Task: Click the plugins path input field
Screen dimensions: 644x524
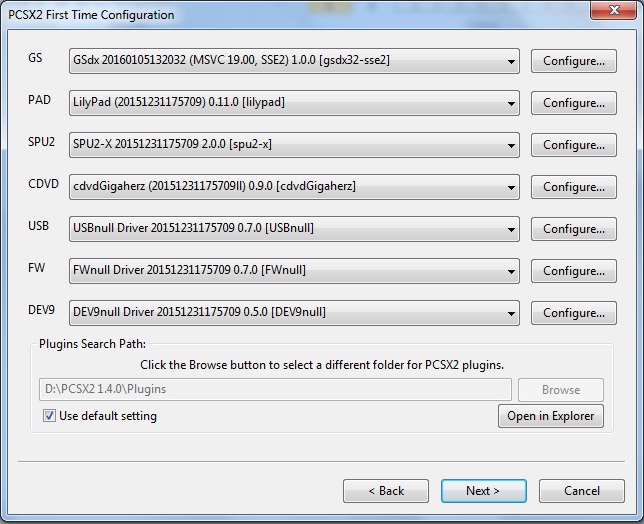Action: pyautogui.click(x=275, y=389)
